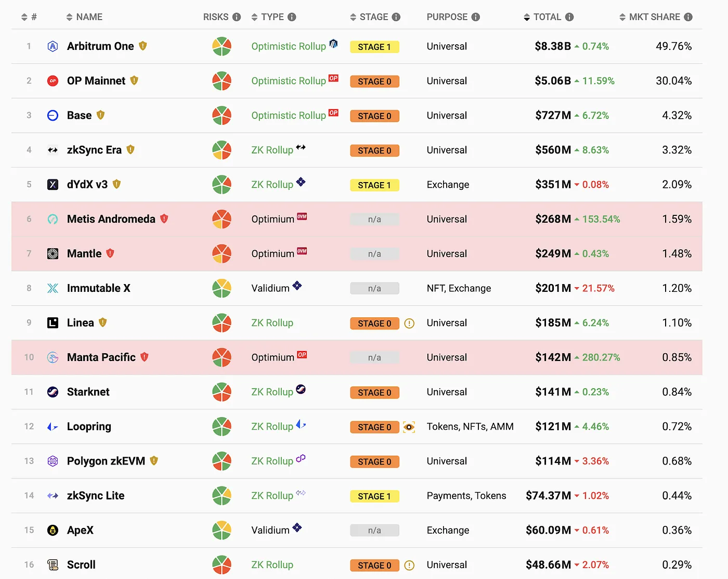Click the Arbitrum One yellow warning shield
Viewport: 728px width, 579px height.
point(143,46)
